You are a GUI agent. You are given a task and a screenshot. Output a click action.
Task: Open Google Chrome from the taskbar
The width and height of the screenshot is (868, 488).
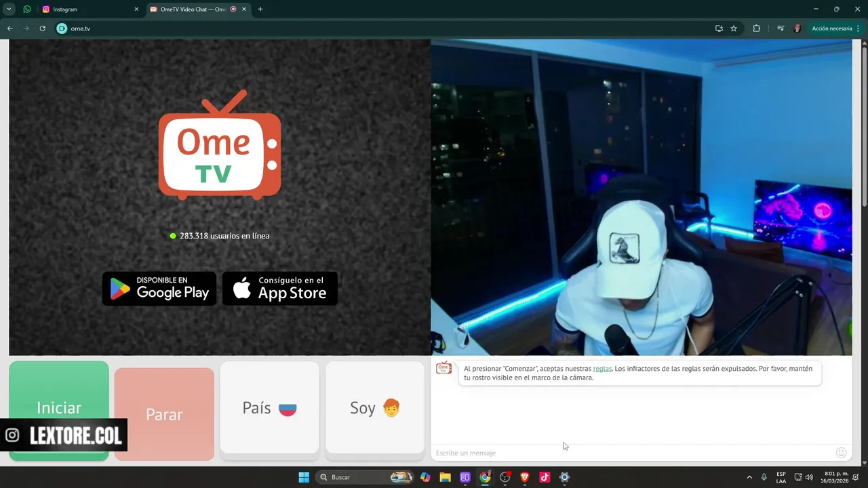pyautogui.click(x=485, y=477)
